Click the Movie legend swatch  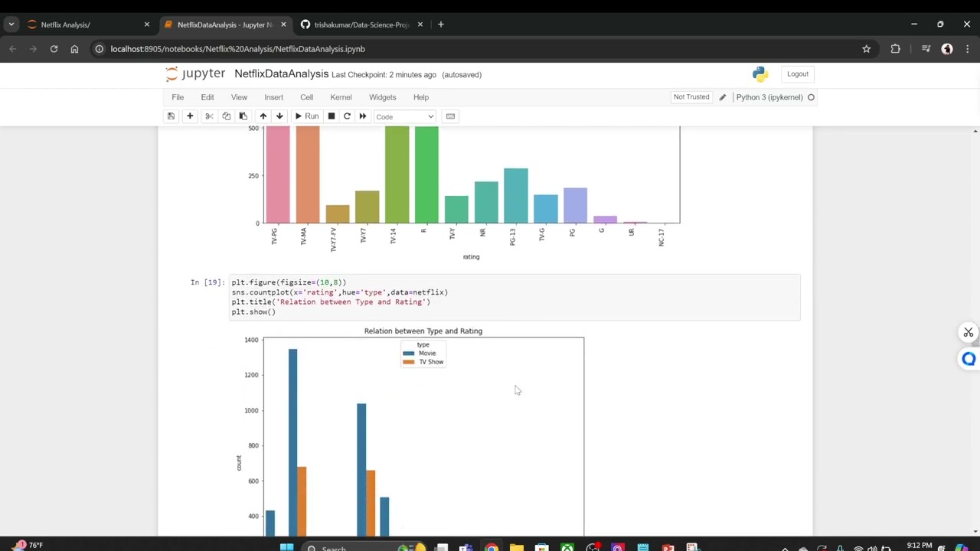(408, 354)
